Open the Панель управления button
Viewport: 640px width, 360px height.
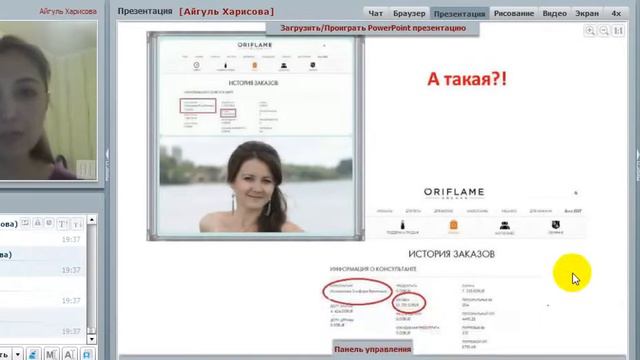373,349
